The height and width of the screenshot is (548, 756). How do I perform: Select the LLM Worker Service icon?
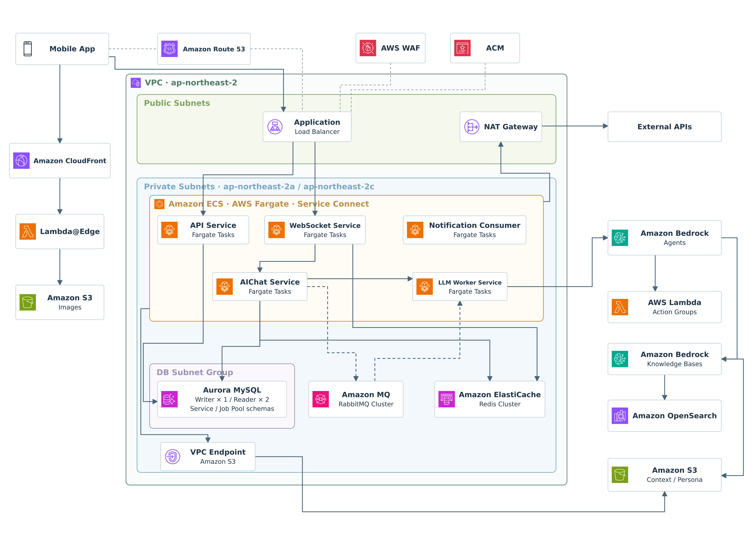pos(424,287)
